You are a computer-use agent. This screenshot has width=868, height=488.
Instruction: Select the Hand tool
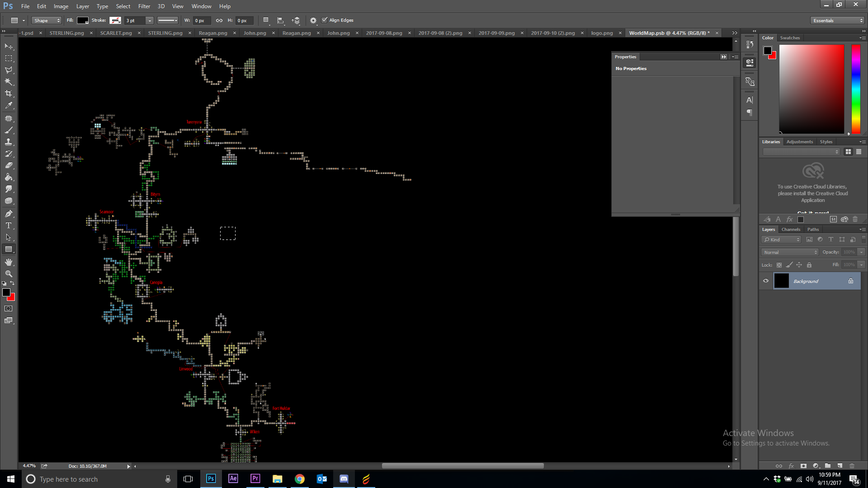[9, 262]
